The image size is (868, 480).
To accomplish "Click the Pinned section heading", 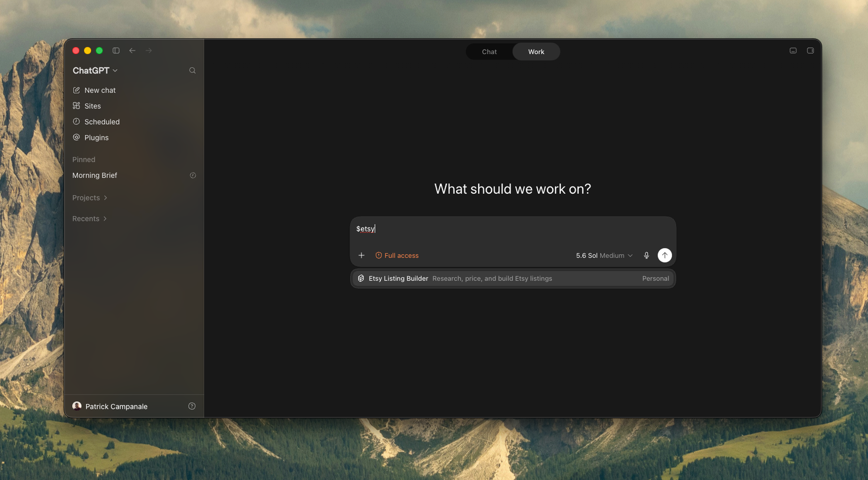I will [x=84, y=159].
